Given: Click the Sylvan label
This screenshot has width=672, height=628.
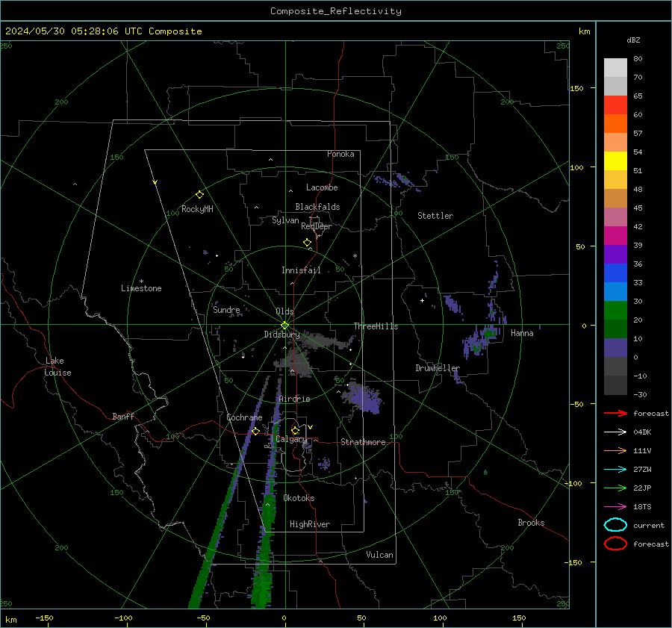Looking at the screenshot, I should click(285, 221).
